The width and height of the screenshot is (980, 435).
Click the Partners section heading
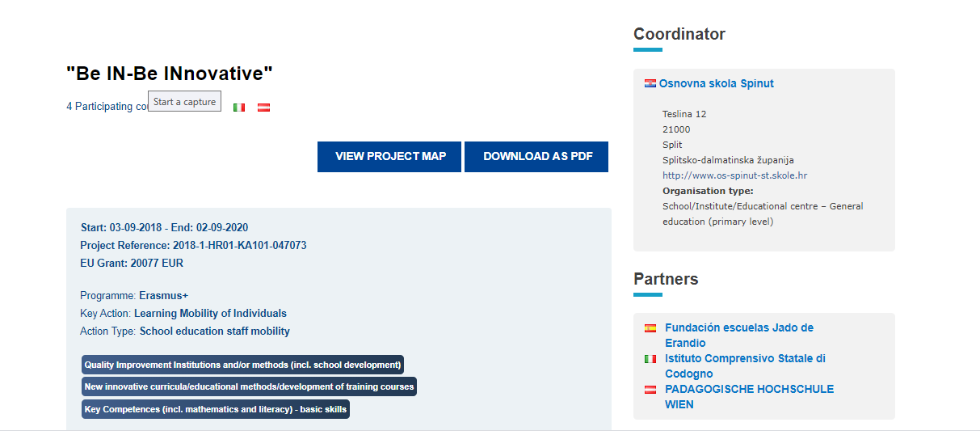[666, 279]
